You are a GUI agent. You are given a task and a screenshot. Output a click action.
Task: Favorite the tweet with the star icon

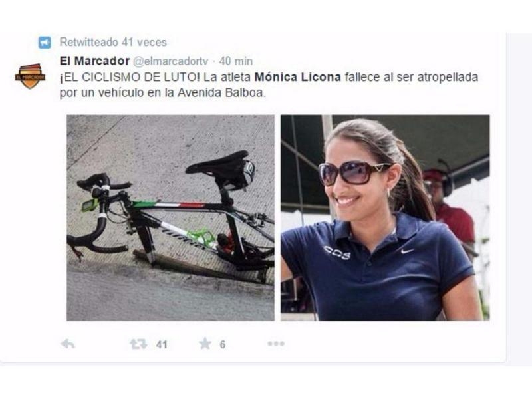(205, 344)
